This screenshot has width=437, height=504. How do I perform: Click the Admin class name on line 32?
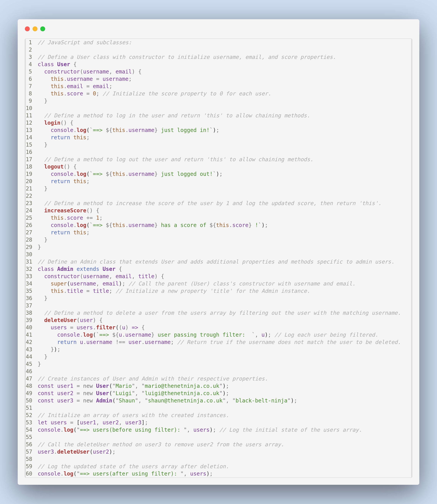(x=65, y=269)
